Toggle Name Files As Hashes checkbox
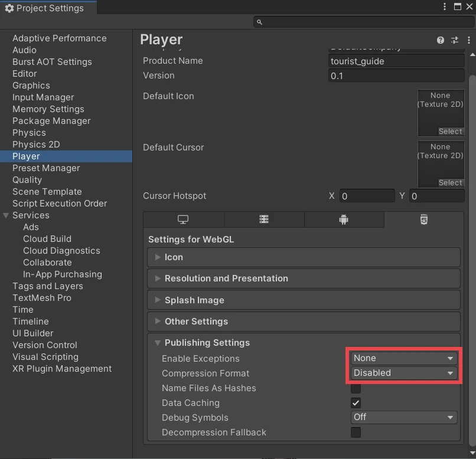476x459 pixels. coord(356,388)
